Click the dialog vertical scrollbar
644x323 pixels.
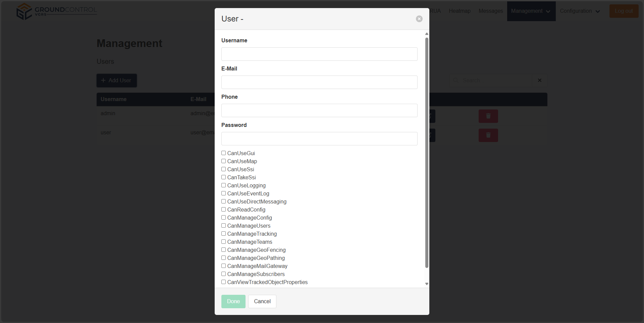click(427, 151)
